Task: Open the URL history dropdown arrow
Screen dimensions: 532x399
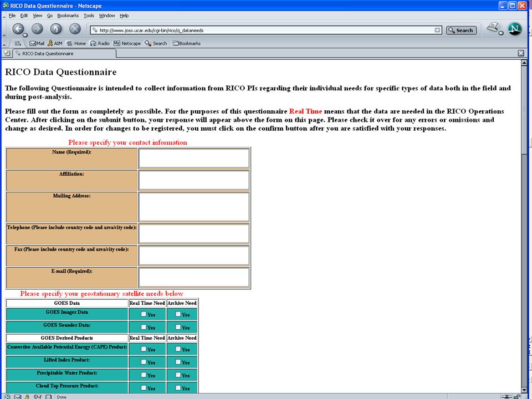Action: (438, 30)
